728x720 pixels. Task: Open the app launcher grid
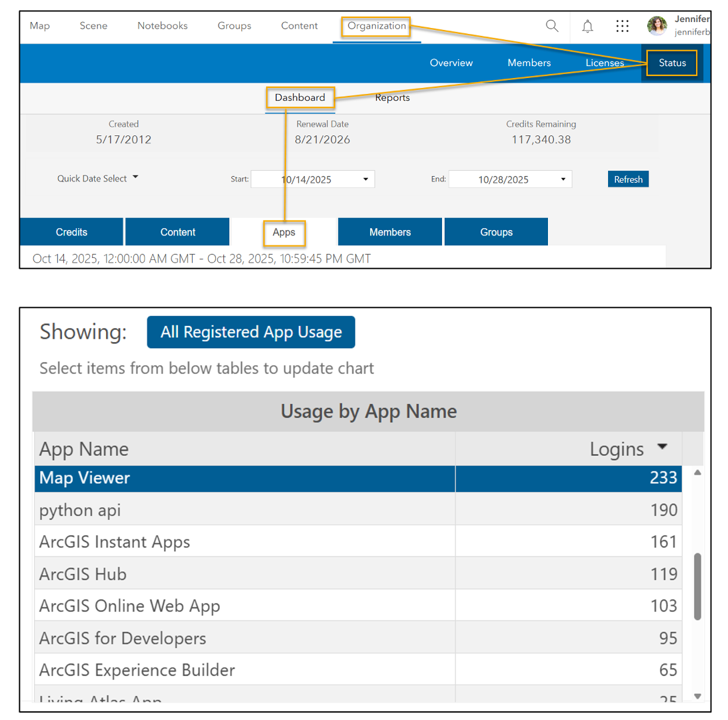623,26
